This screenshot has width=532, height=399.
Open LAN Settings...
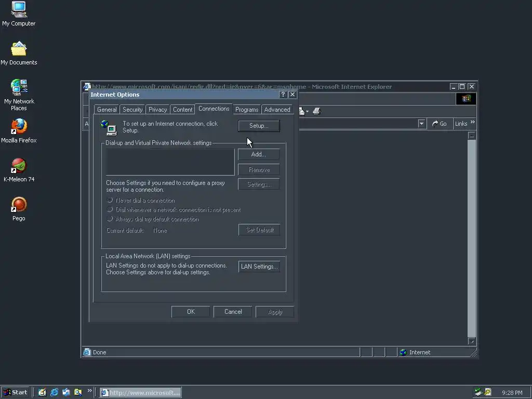(259, 267)
